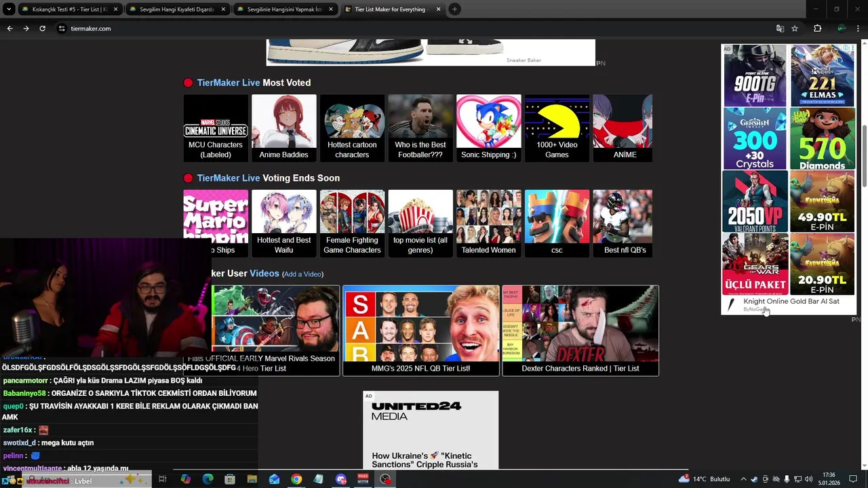Open MCU Characters (Labeled) tier list

point(216,128)
